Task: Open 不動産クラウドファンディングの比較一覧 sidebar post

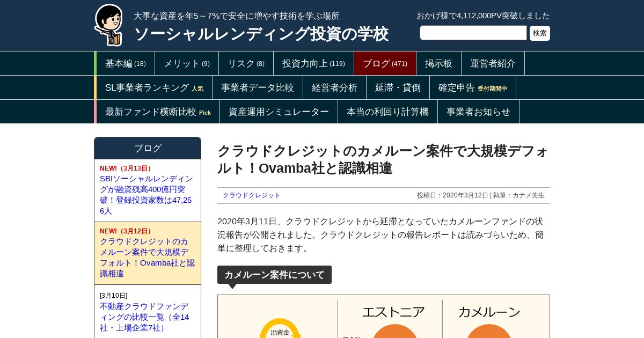Action: click(x=144, y=317)
